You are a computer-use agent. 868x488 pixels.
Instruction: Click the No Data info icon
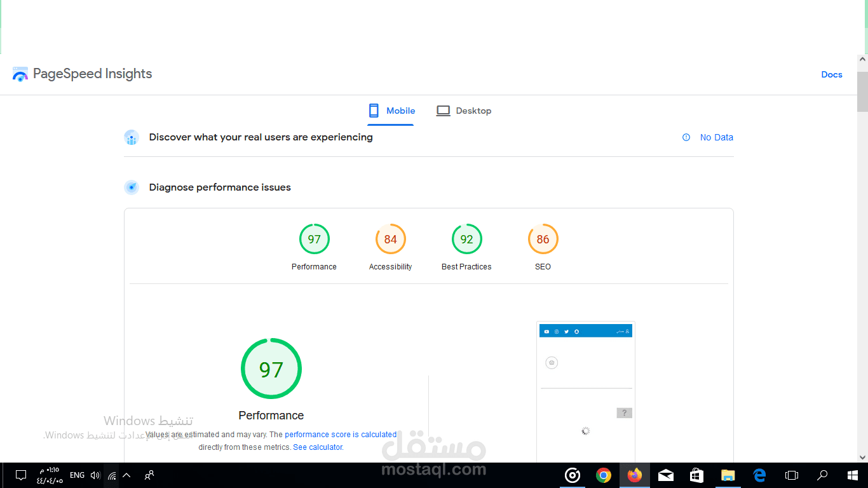(686, 137)
